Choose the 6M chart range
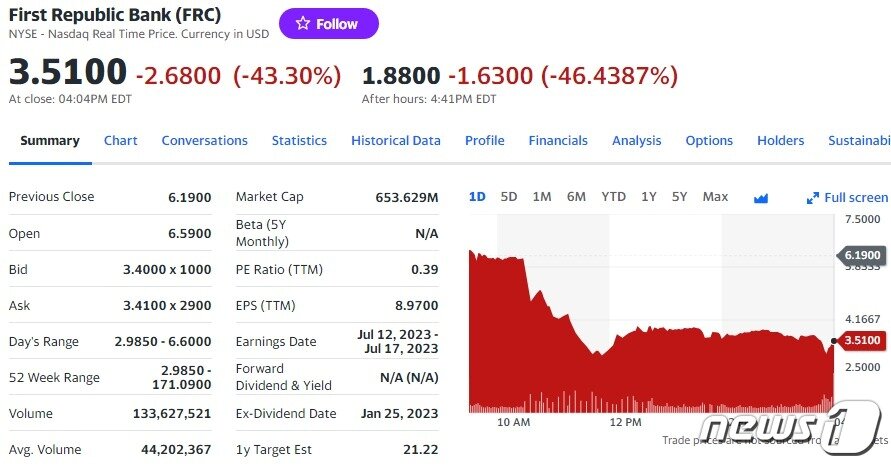The width and height of the screenshot is (891, 467). 576,197
